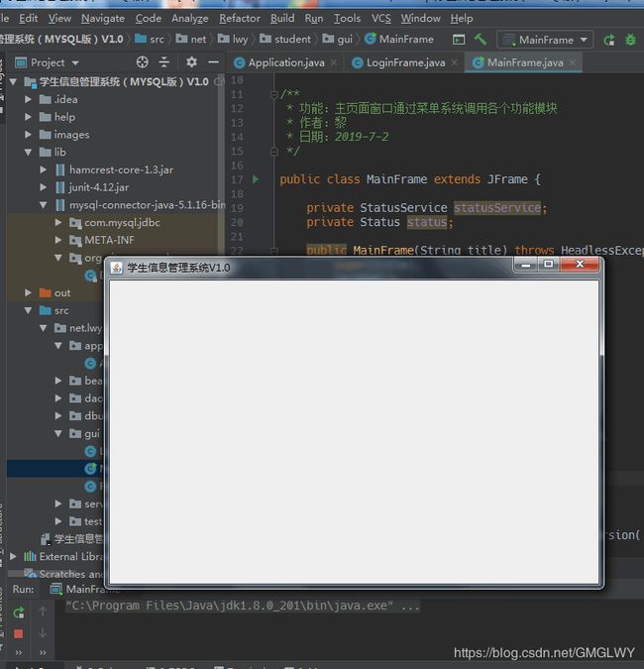Viewport: 644px width, 669px height.
Task: Collapse the lib folder
Action: (x=28, y=152)
